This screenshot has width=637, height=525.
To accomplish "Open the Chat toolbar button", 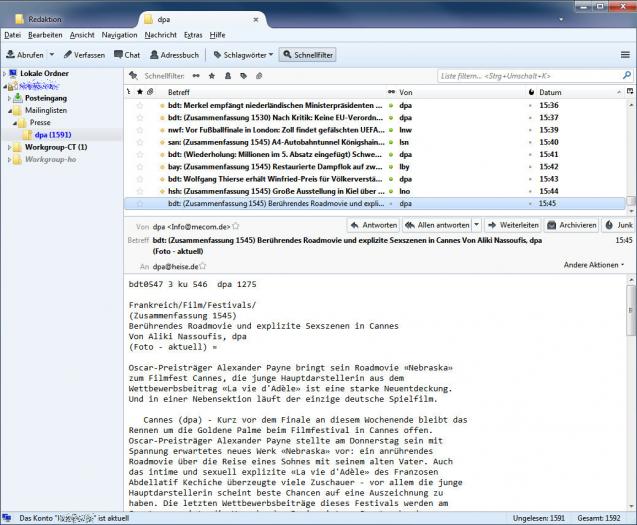I will tap(127, 54).
